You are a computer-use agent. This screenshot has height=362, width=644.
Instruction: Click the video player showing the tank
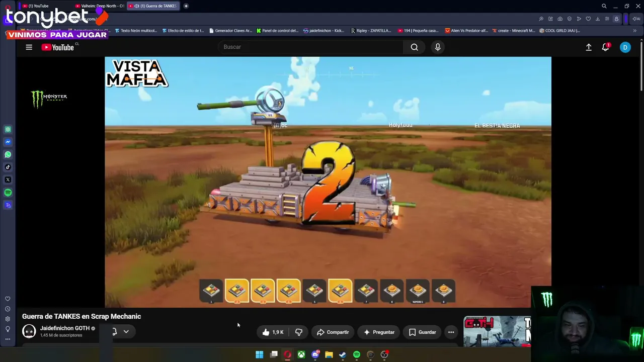(x=328, y=182)
